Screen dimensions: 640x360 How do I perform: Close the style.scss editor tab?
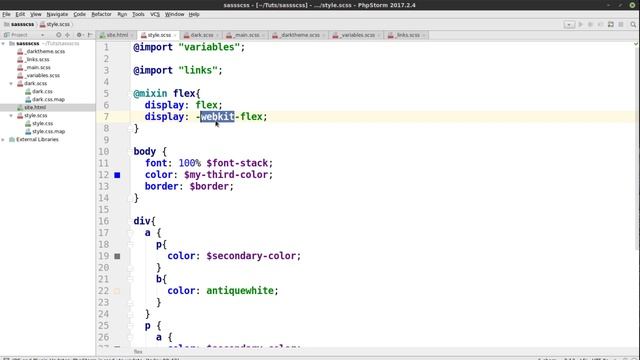tap(175, 36)
